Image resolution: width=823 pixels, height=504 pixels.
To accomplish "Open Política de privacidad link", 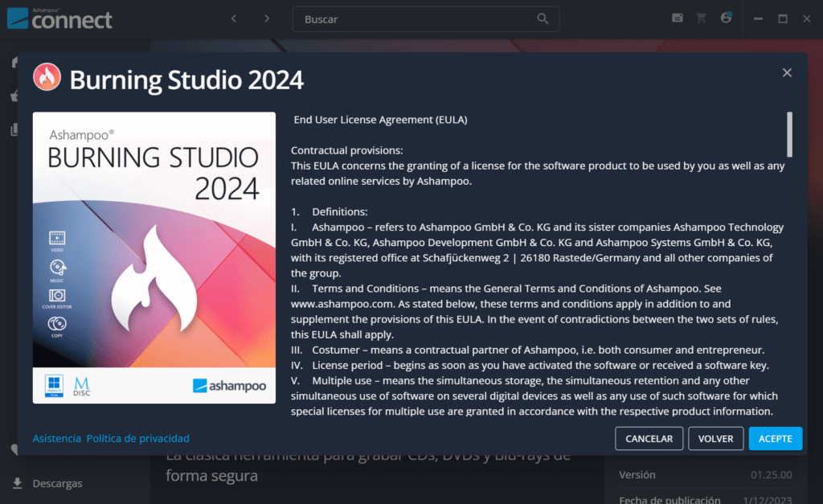I will (x=138, y=438).
